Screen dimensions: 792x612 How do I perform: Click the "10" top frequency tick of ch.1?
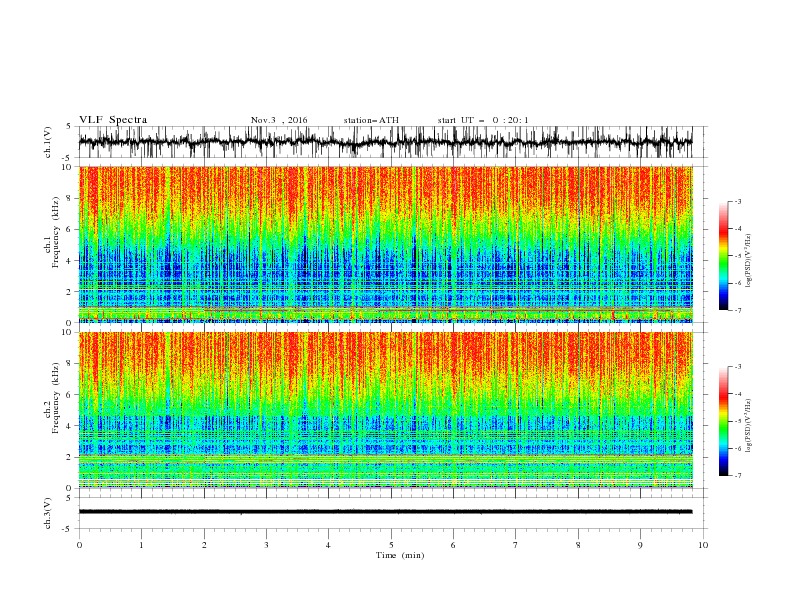tap(67, 167)
